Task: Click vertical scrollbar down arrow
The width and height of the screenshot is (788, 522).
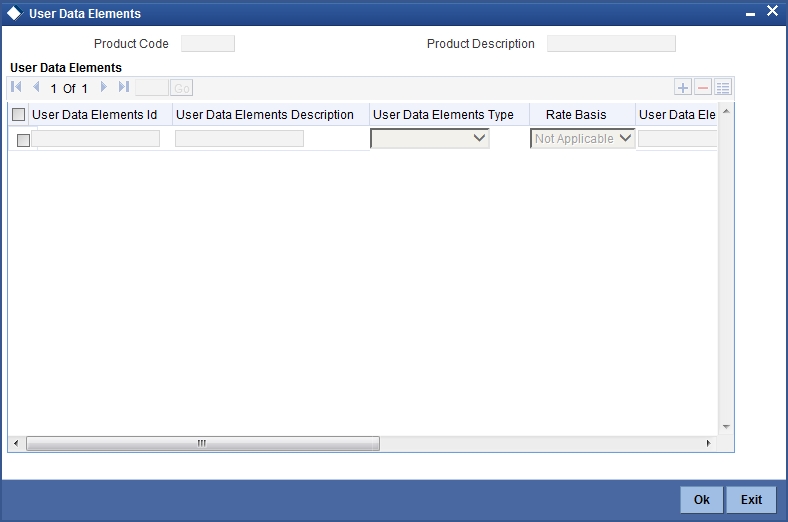Action: pos(726,427)
